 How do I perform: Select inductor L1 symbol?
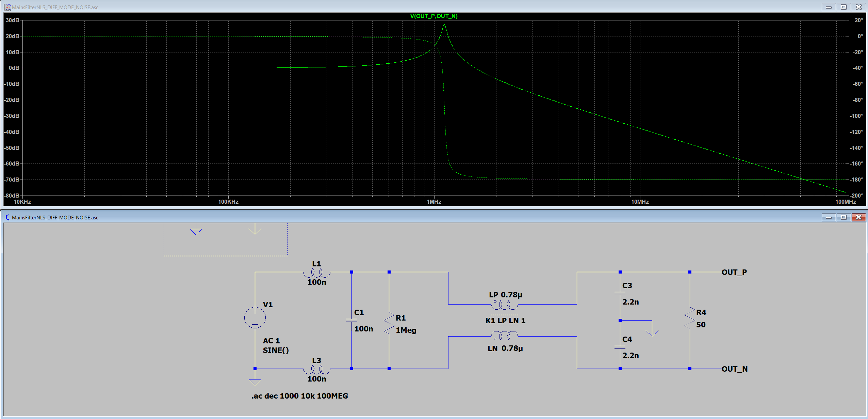coord(316,273)
